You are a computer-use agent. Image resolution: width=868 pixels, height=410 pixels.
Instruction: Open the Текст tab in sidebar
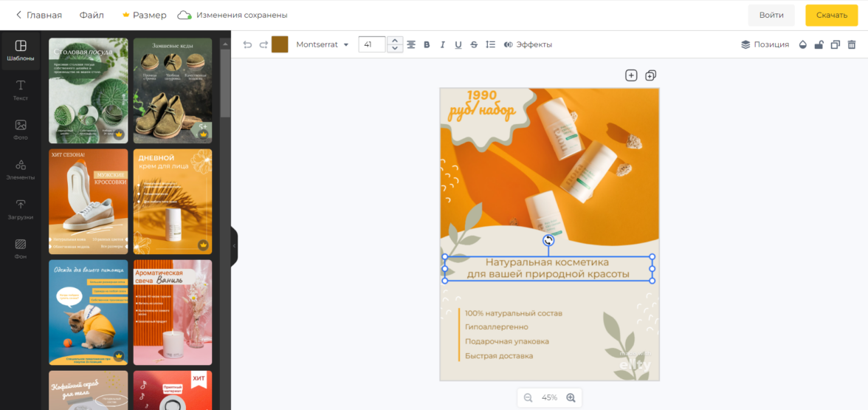(21, 90)
